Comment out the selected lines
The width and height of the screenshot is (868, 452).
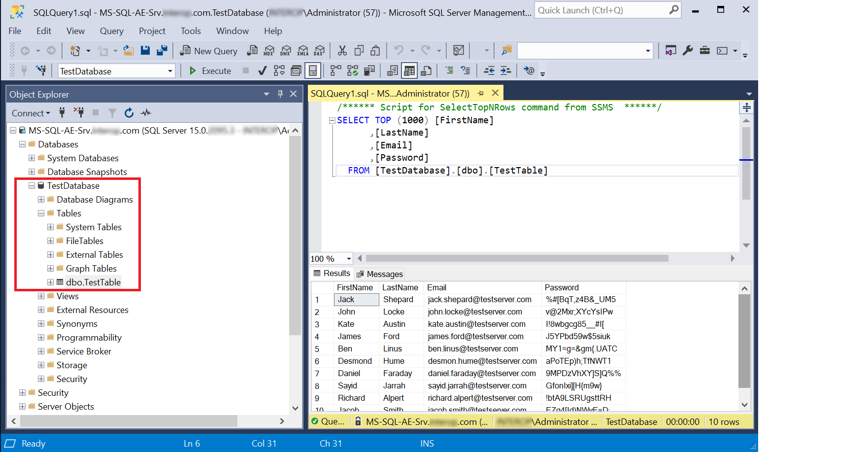449,70
